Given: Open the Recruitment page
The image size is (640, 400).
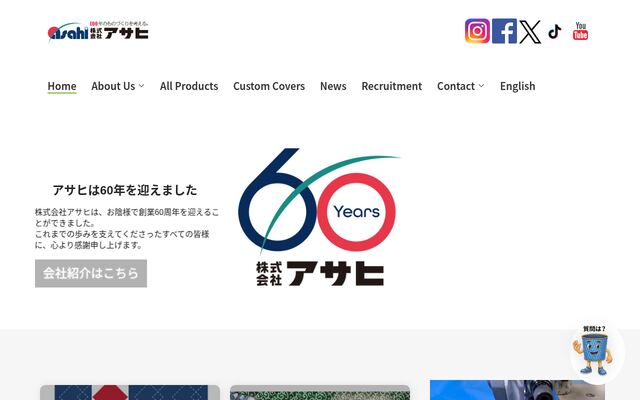Looking at the screenshot, I should coord(392,86).
